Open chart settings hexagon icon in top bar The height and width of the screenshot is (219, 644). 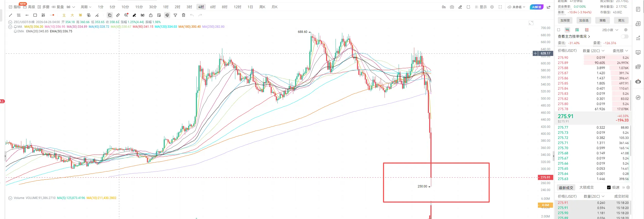pyautogui.click(x=492, y=7)
